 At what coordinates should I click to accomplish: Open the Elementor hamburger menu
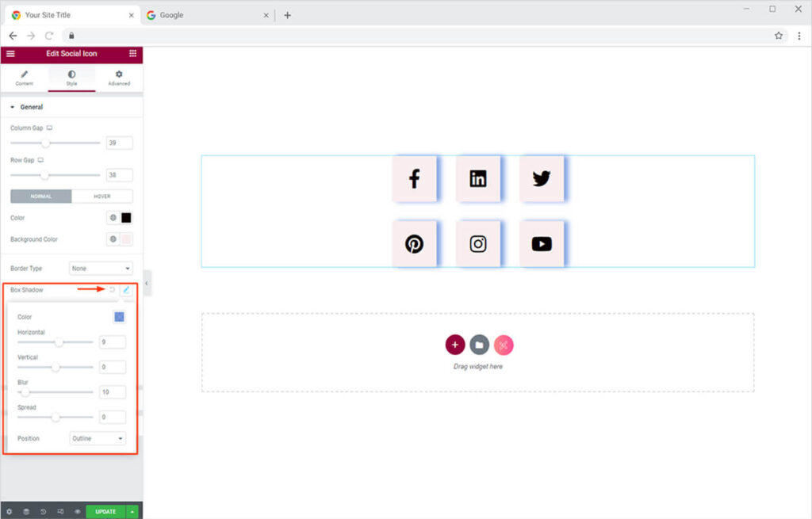(10, 54)
